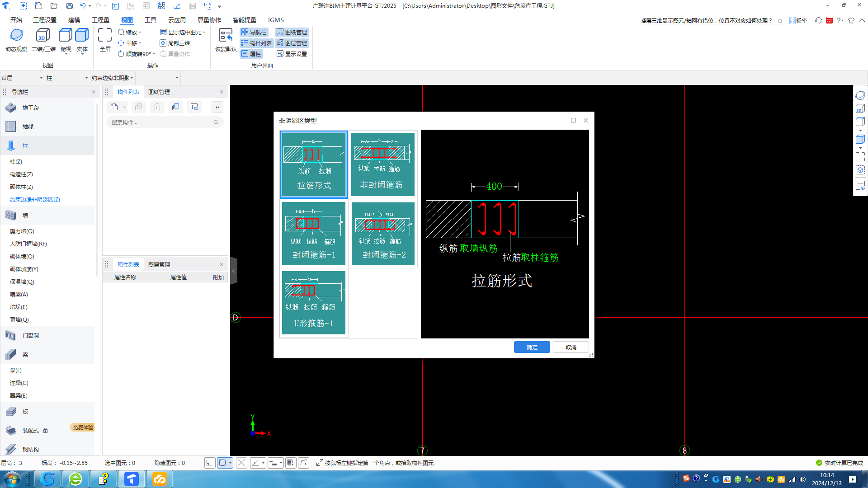Screen dimensions: 868x488
Task: Open 显示设置 display settings
Action: click(292, 54)
